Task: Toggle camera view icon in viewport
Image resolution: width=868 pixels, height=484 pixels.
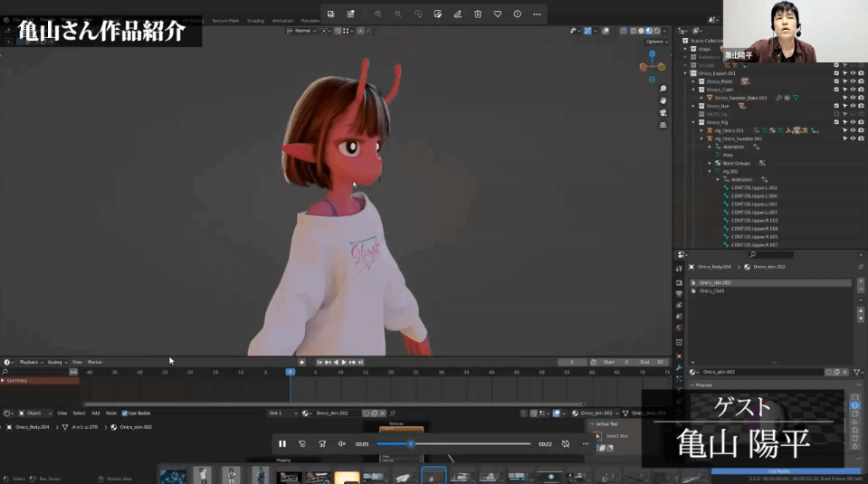Action: [663, 113]
